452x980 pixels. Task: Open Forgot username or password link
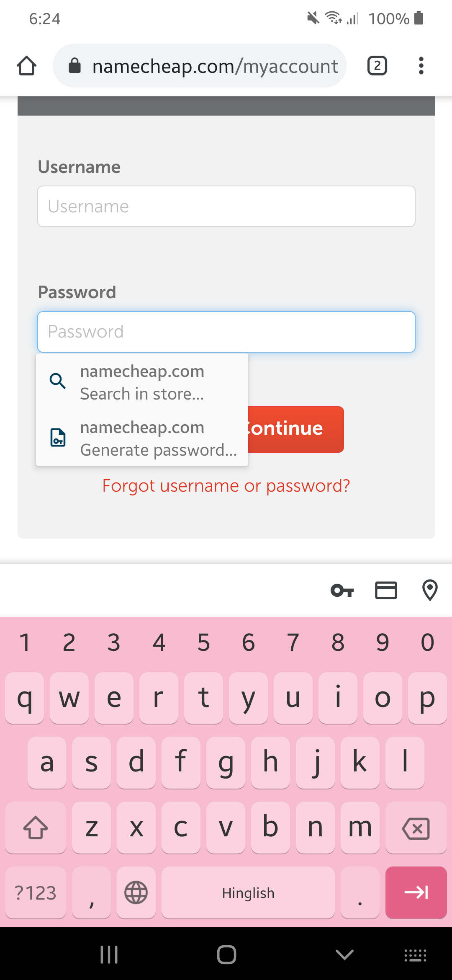[x=226, y=485]
